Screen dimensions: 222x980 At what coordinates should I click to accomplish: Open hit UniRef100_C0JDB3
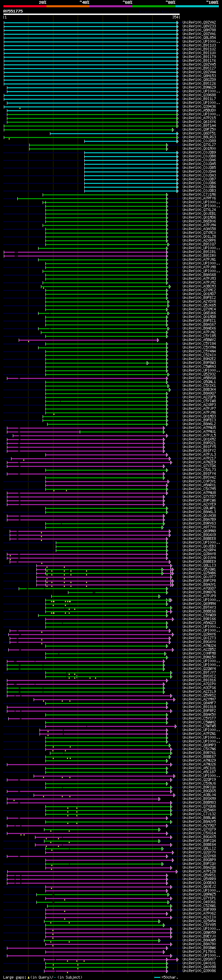(199, 191)
